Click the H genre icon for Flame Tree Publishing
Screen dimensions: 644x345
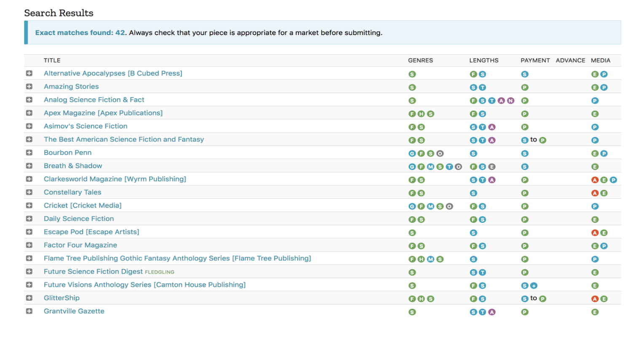click(x=421, y=259)
